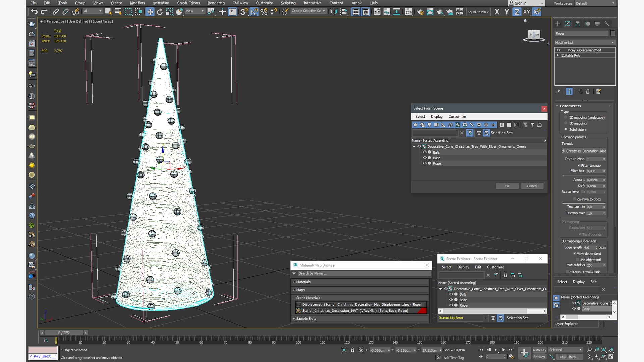The width and height of the screenshot is (644, 362).
Task: Click Go to End playback button
Action: pyautogui.click(x=511, y=350)
